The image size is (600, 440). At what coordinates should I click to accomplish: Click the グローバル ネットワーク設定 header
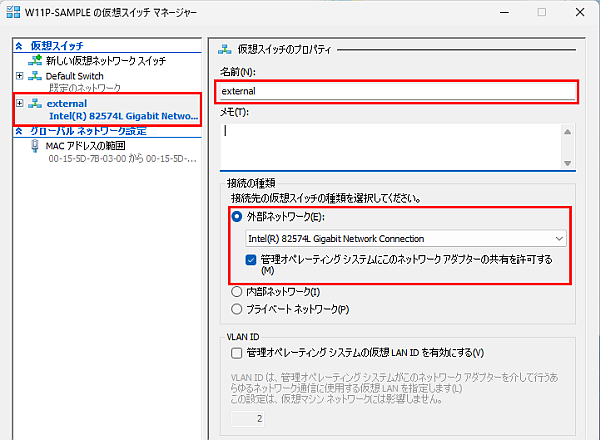pos(88,131)
